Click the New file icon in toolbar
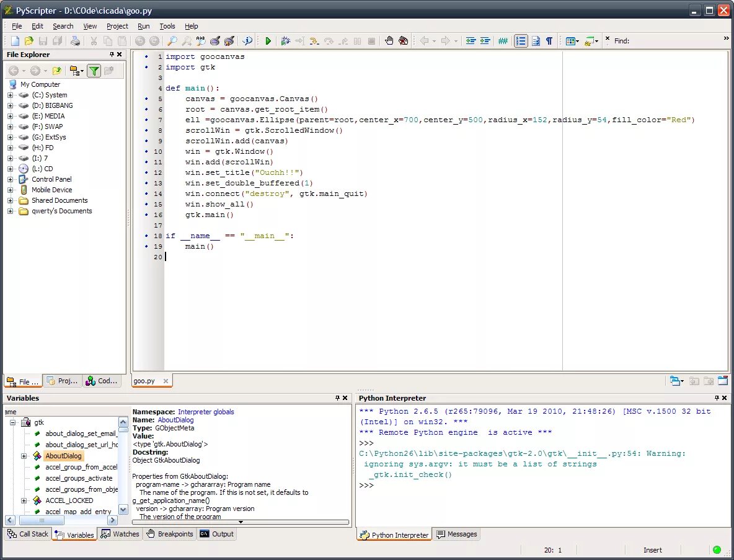Screen dimensions: 734x560 click(x=15, y=41)
